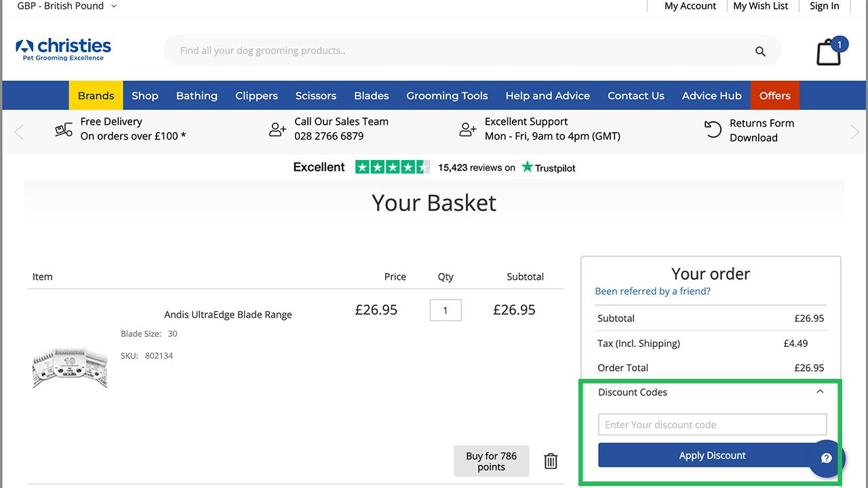Open the Scissors menu
The width and height of the screenshot is (868, 488).
[x=316, y=96]
